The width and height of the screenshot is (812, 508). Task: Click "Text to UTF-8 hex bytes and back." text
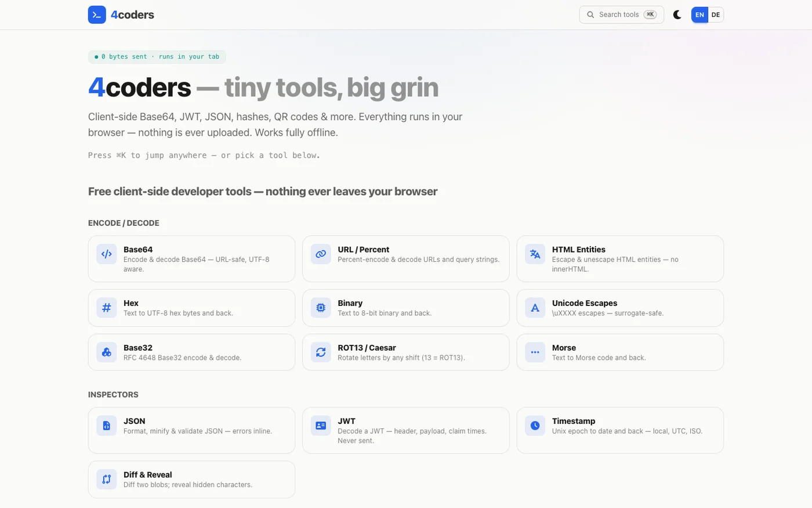pos(178,313)
